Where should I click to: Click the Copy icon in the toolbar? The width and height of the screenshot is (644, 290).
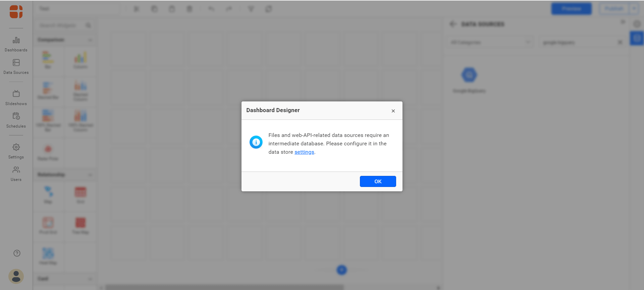[x=154, y=9]
